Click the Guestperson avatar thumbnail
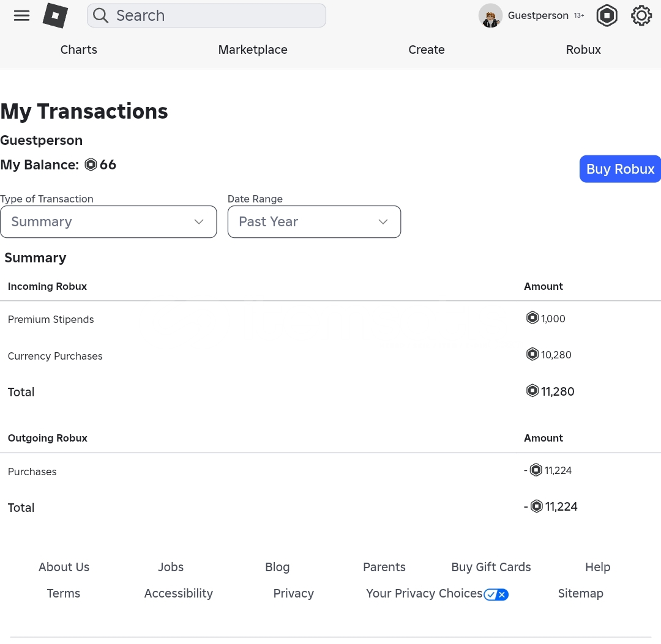 [490, 16]
